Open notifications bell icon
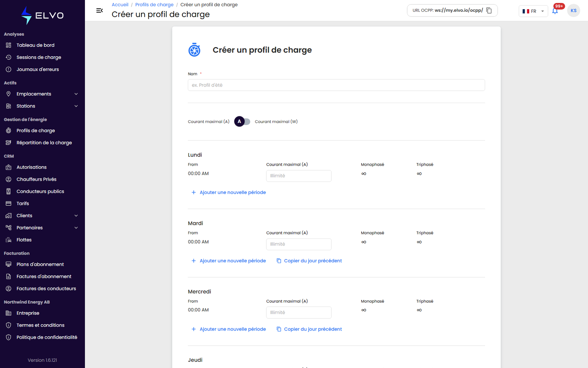 pos(555,11)
